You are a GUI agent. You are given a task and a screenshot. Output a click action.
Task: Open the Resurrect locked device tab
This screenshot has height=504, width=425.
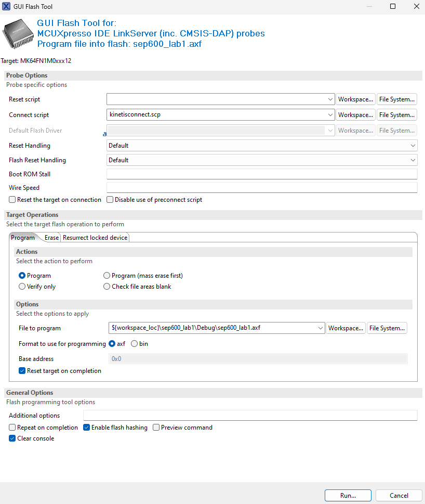pyautogui.click(x=95, y=237)
